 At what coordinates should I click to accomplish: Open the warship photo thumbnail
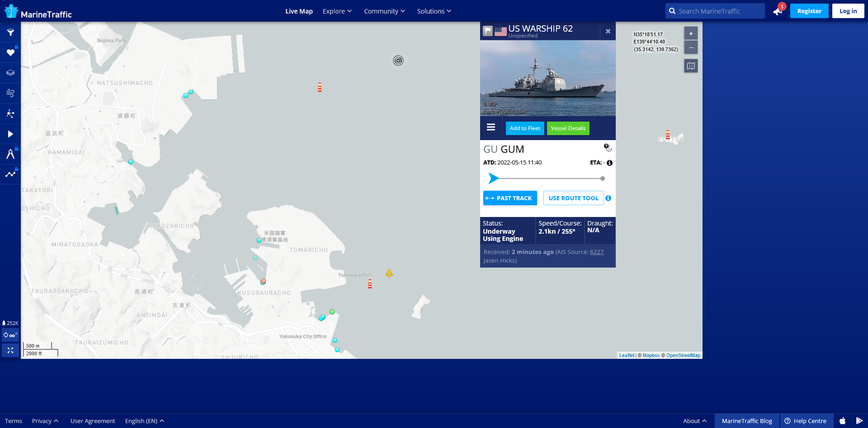pyautogui.click(x=548, y=78)
